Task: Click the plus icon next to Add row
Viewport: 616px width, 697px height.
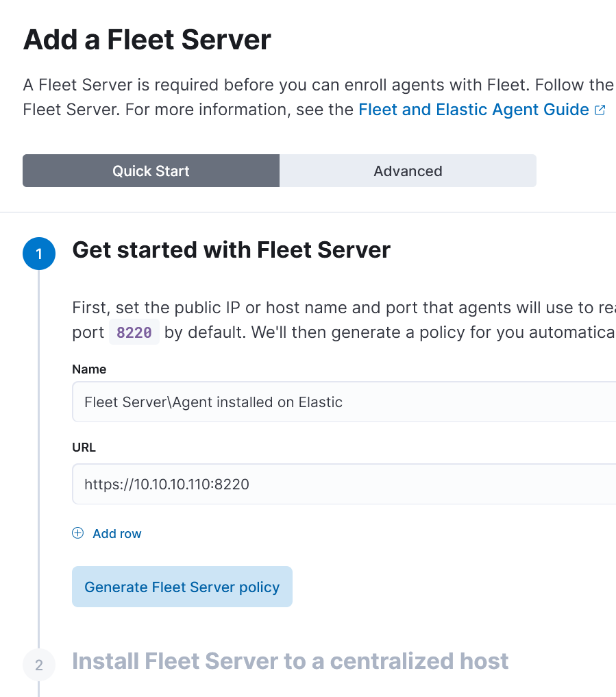Action: (78, 533)
